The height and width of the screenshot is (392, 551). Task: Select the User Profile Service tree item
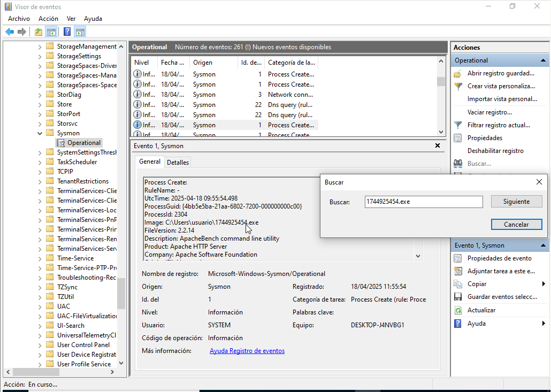[84, 364]
